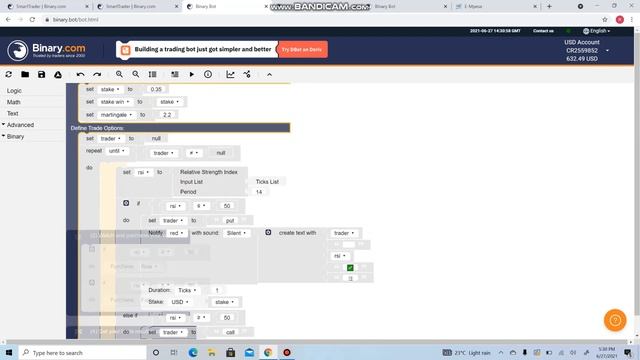Image resolution: width=640 pixels, height=360 pixels.
Task: Open the chart icon in toolbar
Action: pos(230,74)
